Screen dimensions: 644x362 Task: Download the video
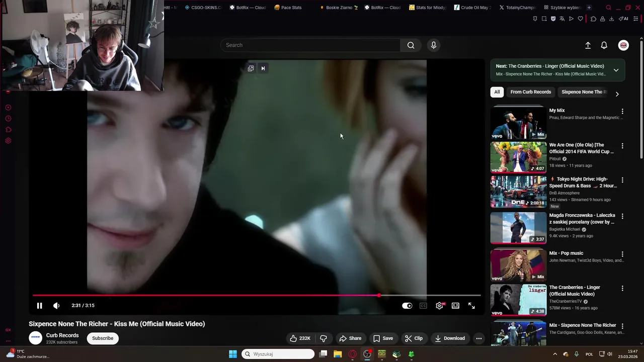450,338
